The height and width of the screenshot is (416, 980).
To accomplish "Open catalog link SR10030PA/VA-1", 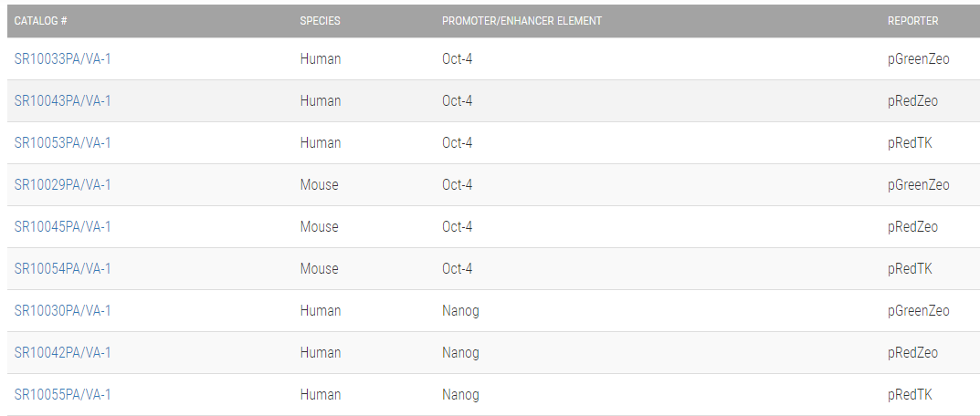I will [x=63, y=311].
